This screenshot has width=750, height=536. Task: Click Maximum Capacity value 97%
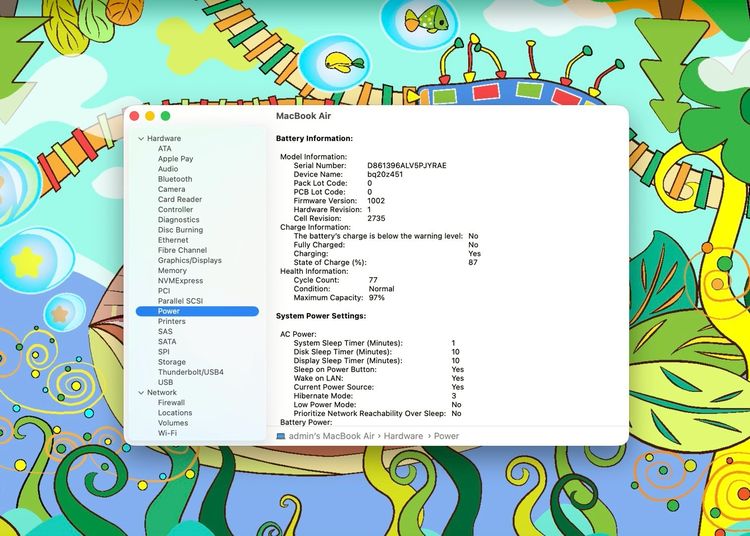point(376,297)
